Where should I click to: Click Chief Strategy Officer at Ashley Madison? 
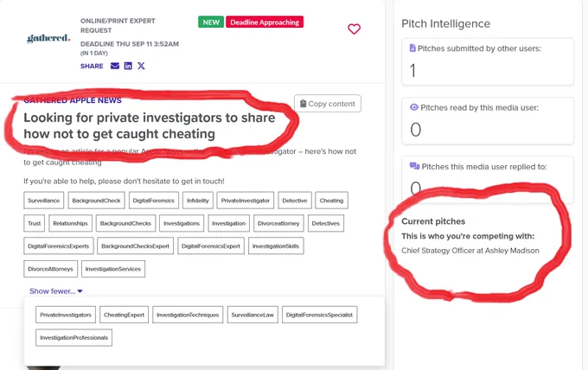[470, 251]
